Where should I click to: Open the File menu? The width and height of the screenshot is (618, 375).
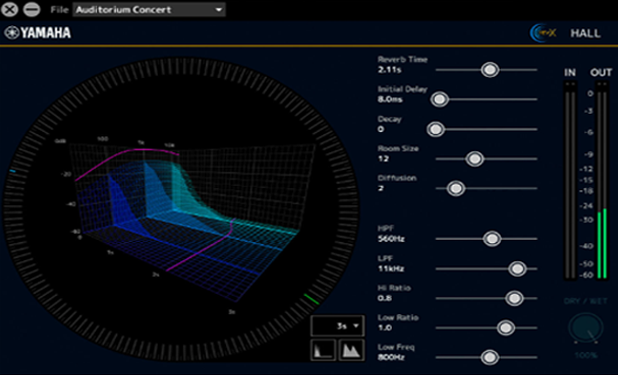[60, 10]
